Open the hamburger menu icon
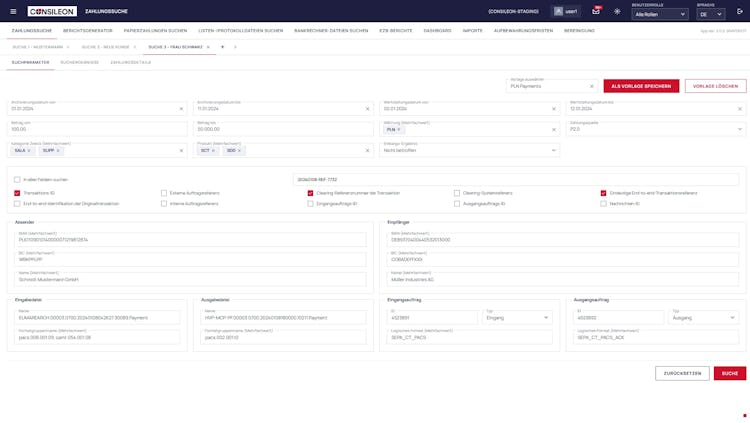 tap(13, 11)
